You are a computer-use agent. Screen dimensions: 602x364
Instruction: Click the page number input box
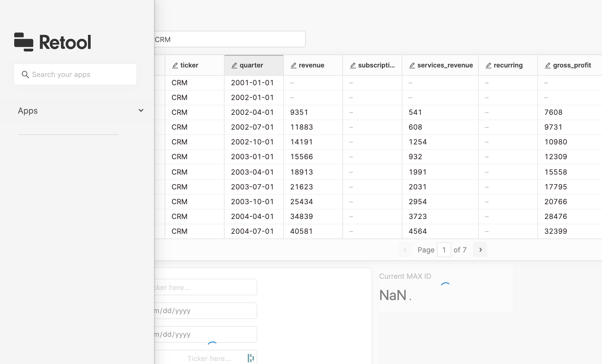(x=444, y=250)
